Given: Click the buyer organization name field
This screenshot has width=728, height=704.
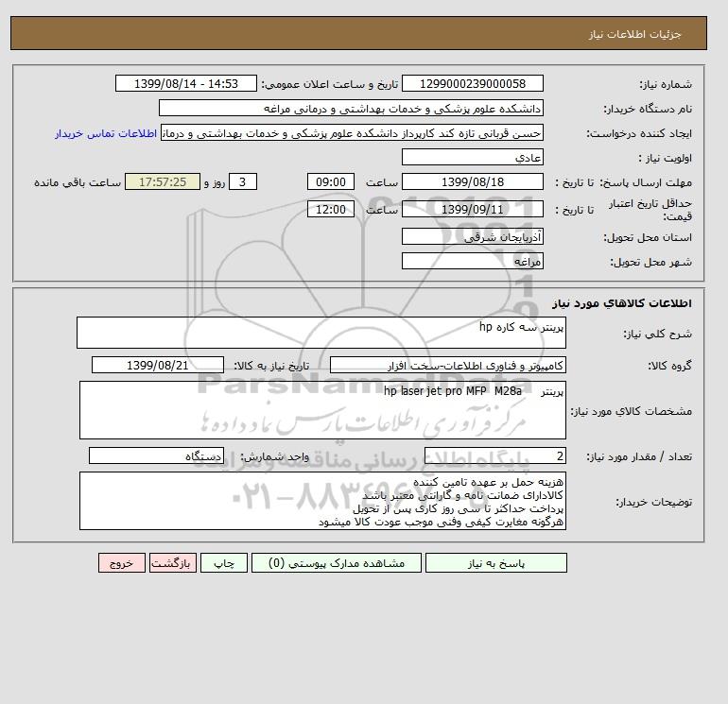Looking at the screenshot, I should [351, 108].
